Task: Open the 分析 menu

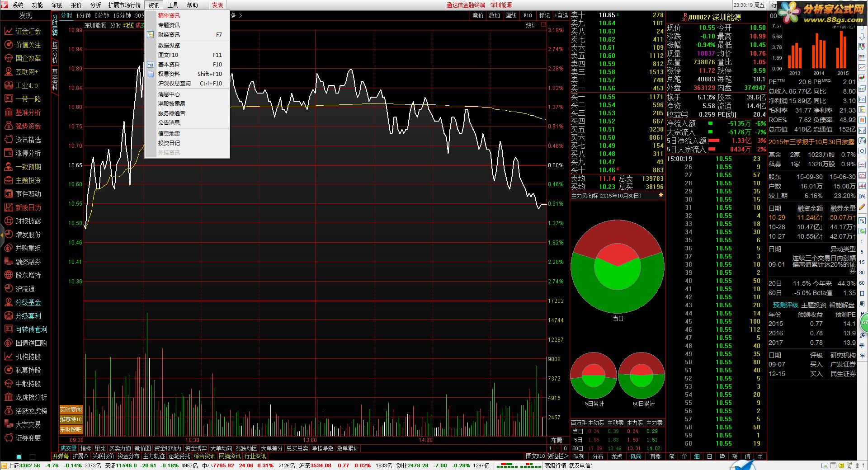Action: 96,5
